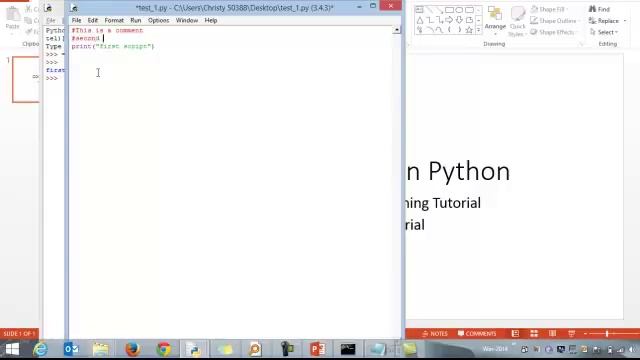640x360 pixels.
Task: Open the Window menu in IDLE editor
Action: coord(187,20)
